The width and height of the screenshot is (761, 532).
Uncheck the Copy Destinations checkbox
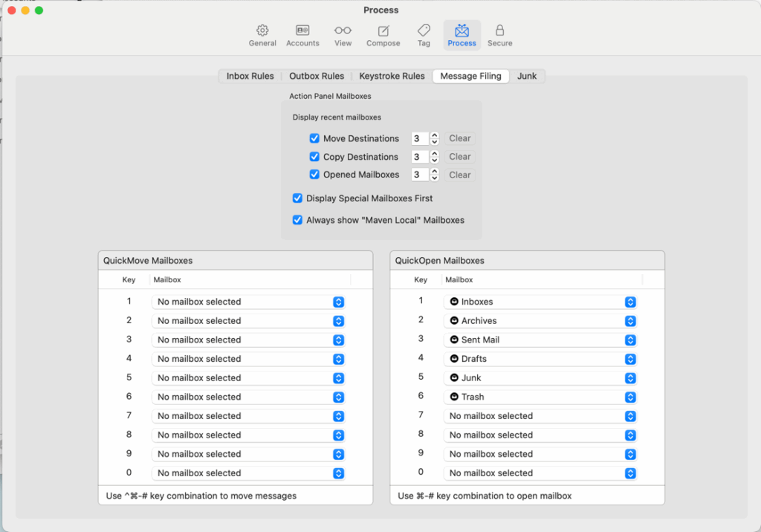tap(314, 157)
